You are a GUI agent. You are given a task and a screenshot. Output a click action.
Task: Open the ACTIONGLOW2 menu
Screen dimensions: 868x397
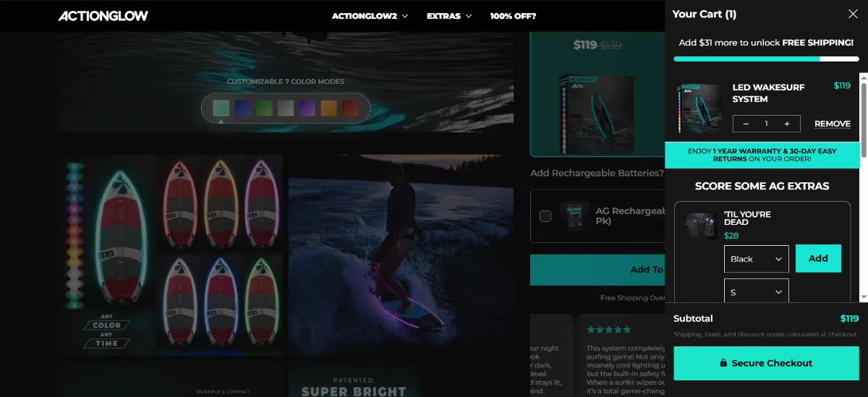point(370,16)
